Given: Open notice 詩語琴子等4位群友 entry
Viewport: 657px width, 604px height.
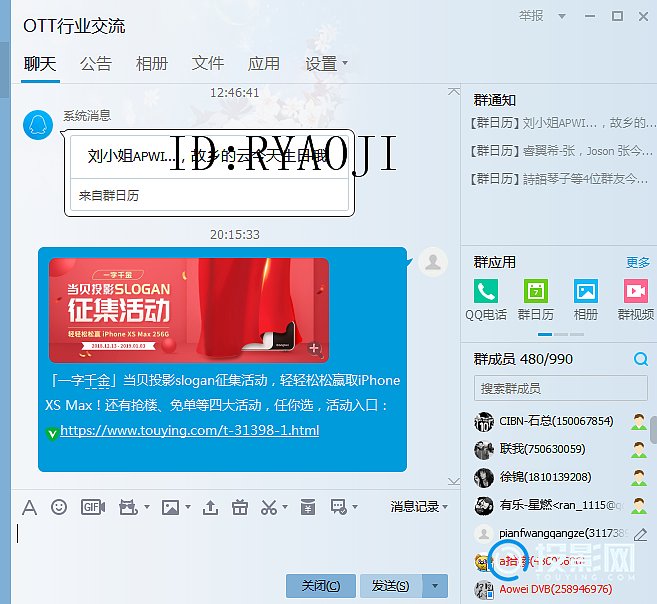Looking at the screenshot, I should point(559,179).
